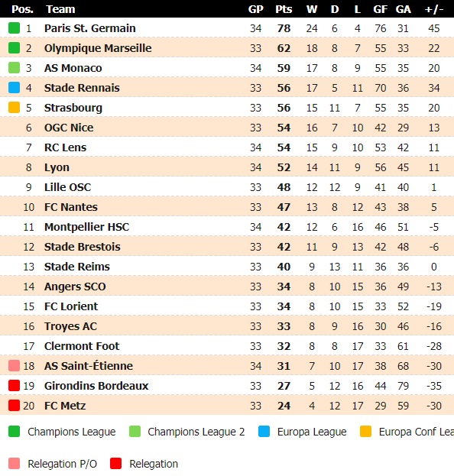
Task: Click the red Relegation legend square
Action: pos(115,464)
